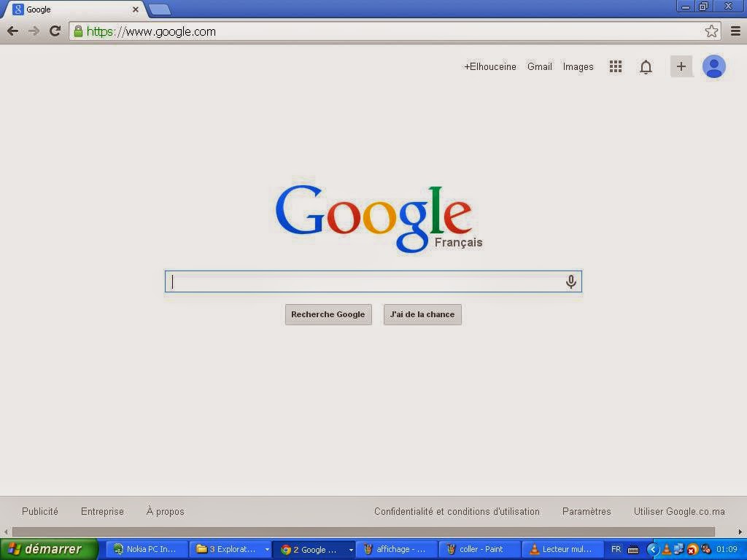Image resolution: width=747 pixels, height=560 pixels.
Task: Click the network computers tray icon
Action: click(x=678, y=549)
